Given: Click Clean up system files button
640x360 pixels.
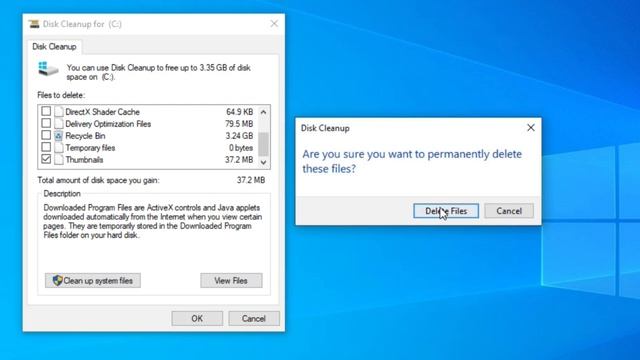Looking at the screenshot, I should (93, 280).
